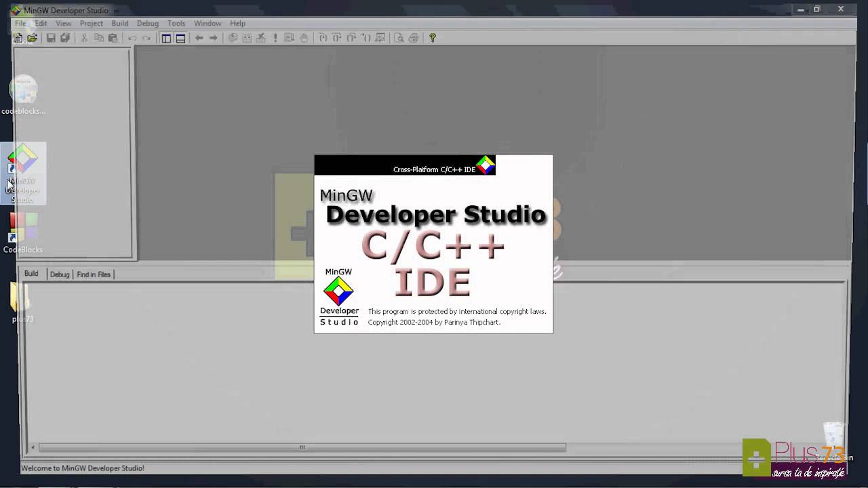868x488 pixels.
Task: Click the New file toolbar icon
Action: pos(18,38)
